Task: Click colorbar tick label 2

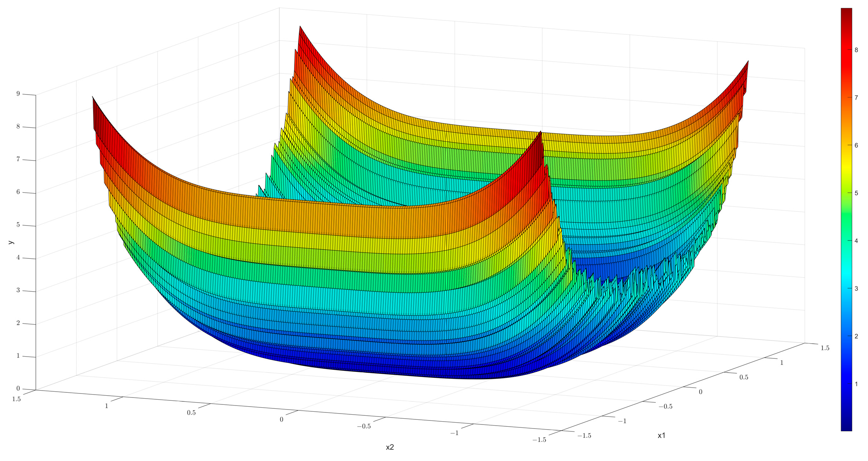Action: pyautogui.click(x=856, y=336)
